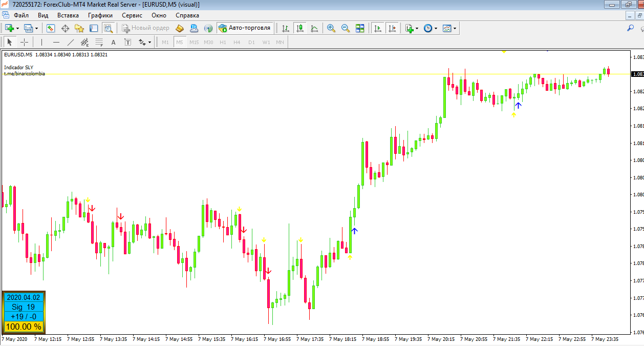644x346 pixels.
Task: Switch chart to Line Chart mode
Action: pos(314,28)
